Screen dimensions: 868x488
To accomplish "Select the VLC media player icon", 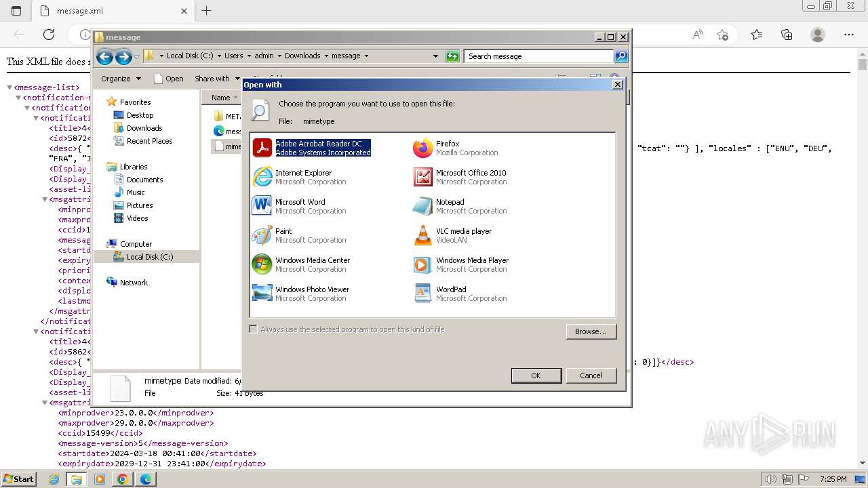I will click(423, 235).
